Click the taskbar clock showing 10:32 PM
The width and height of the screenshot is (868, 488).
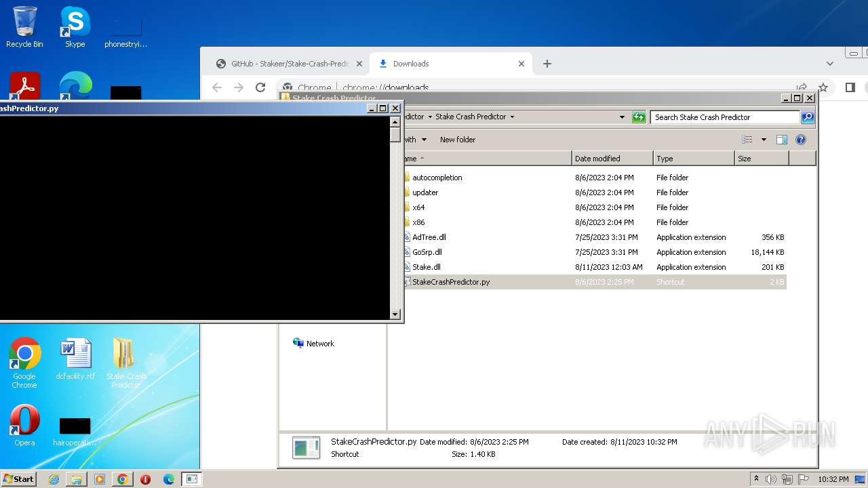click(833, 479)
